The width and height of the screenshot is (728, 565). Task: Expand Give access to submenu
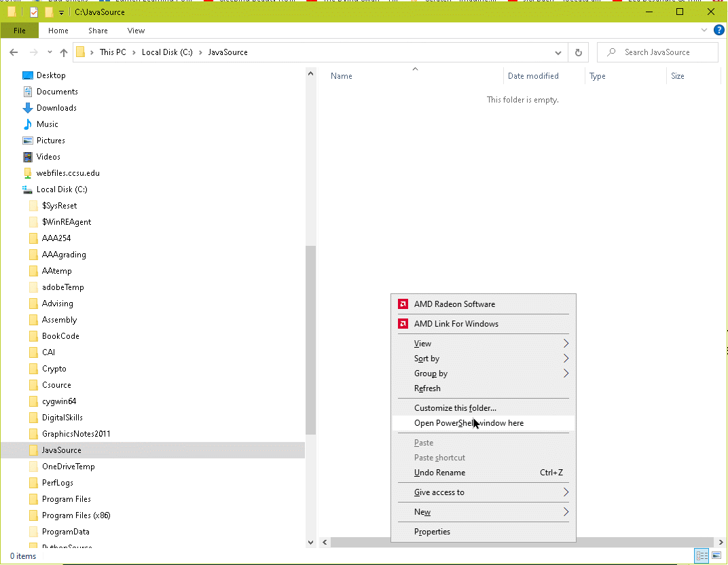[484, 492]
